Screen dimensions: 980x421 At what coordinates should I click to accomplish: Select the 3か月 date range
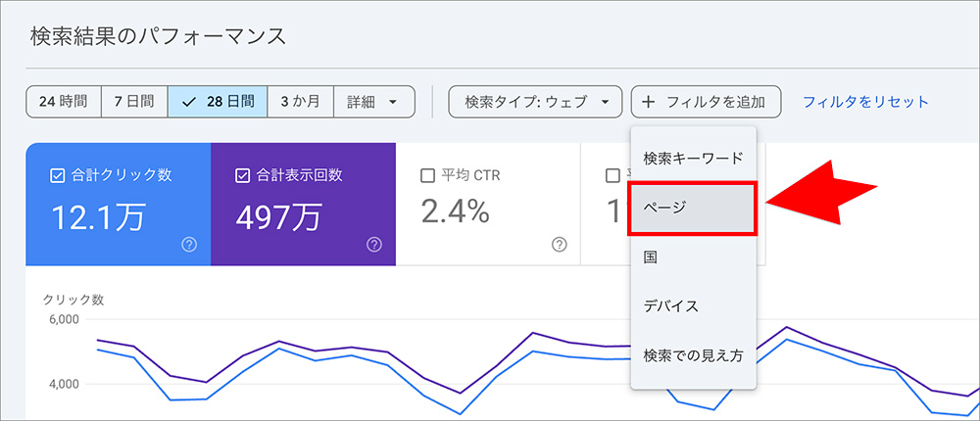pos(300,102)
